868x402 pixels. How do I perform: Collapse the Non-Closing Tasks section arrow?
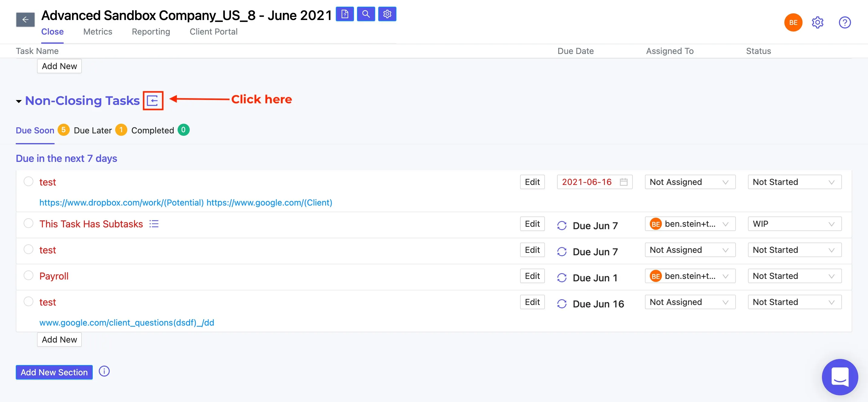pyautogui.click(x=19, y=101)
